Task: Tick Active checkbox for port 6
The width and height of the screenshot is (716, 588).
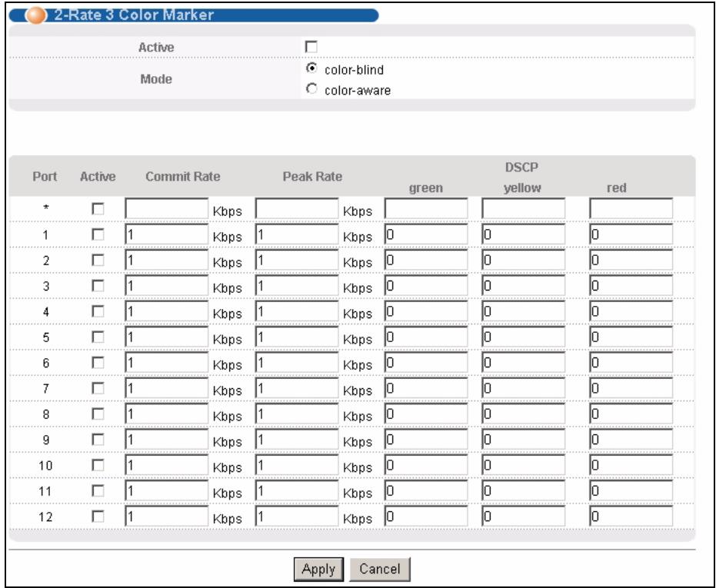Action: click(98, 363)
